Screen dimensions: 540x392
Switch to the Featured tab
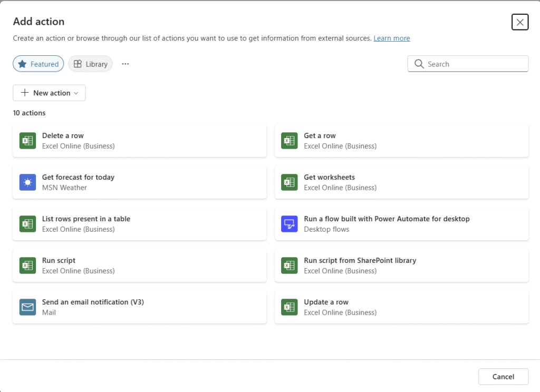[x=38, y=64]
